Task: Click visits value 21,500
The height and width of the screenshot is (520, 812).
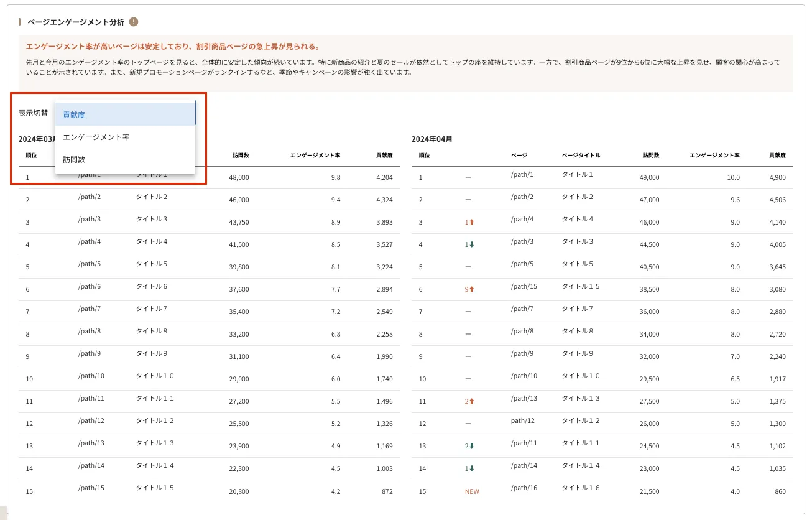Action: 649,491
